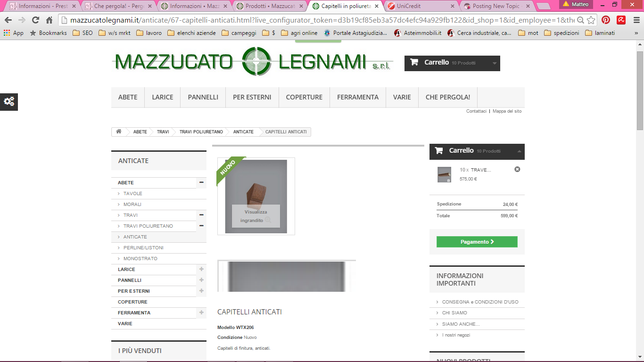Click TRAVI POLIURETANO in the breadcrumb
The image size is (644, 362).
point(201,132)
